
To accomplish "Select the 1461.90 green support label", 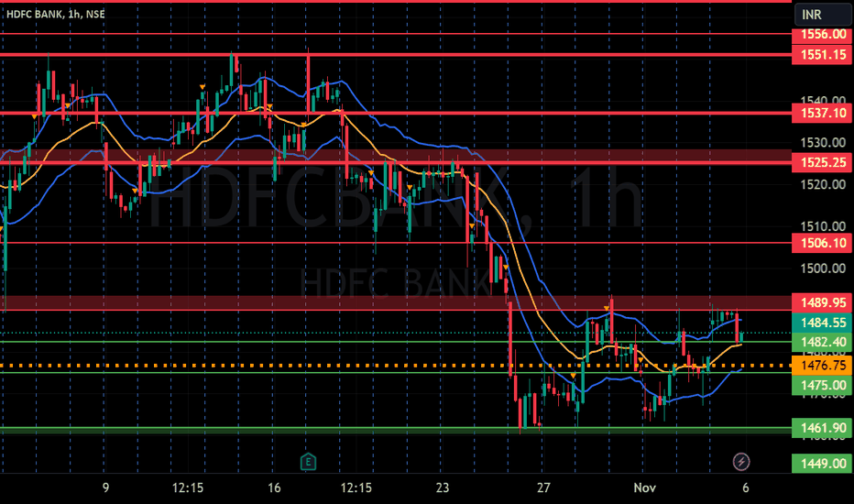I will point(823,428).
